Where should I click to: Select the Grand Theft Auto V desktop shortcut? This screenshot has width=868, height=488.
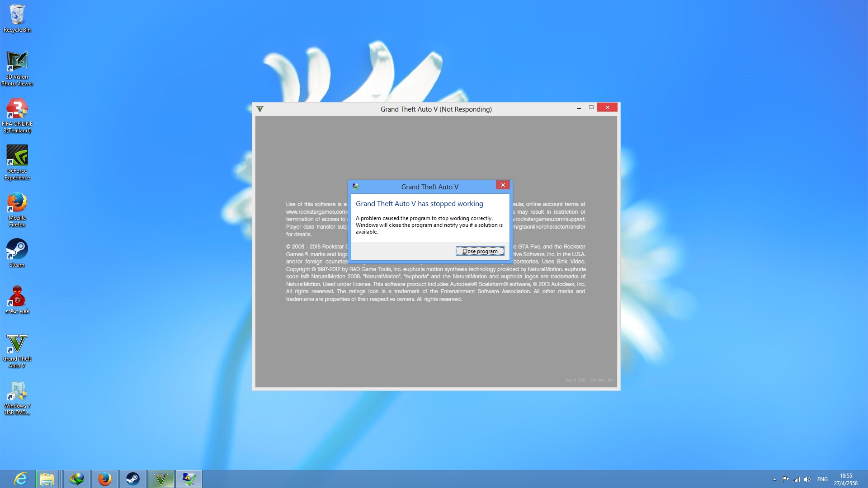click(x=17, y=352)
